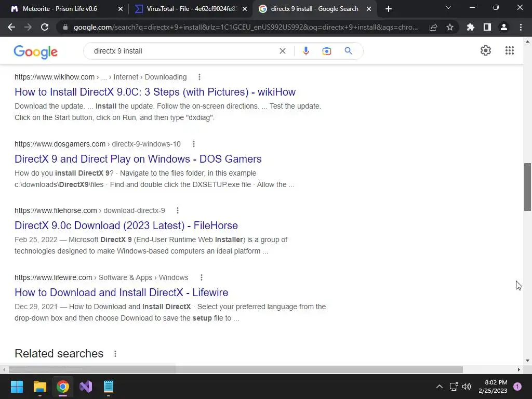Search by image with the camera icon
Screen dimensions: 532x399
coord(326,51)
